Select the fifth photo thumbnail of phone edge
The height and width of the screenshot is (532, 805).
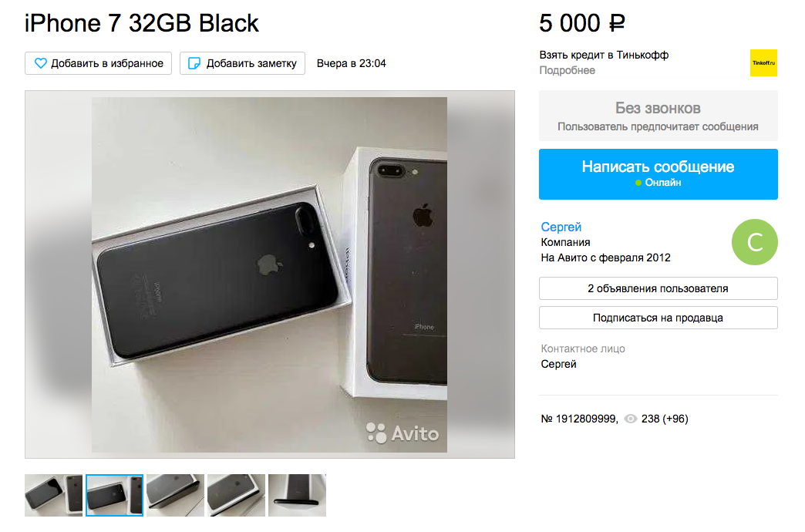coord(297,495)
